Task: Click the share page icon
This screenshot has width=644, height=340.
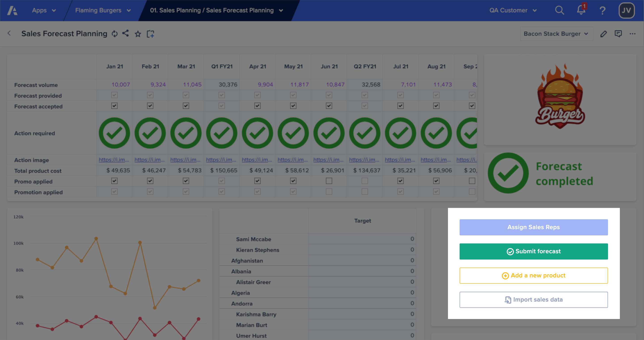Action: tap(125, 33)
